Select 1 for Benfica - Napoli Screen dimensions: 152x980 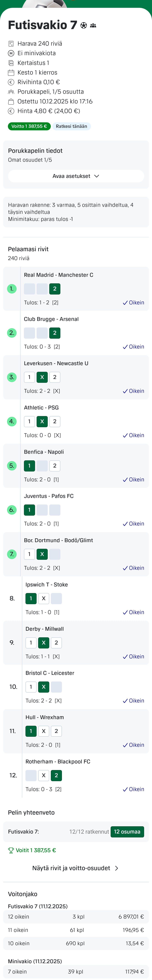click(x=29, y=466)
